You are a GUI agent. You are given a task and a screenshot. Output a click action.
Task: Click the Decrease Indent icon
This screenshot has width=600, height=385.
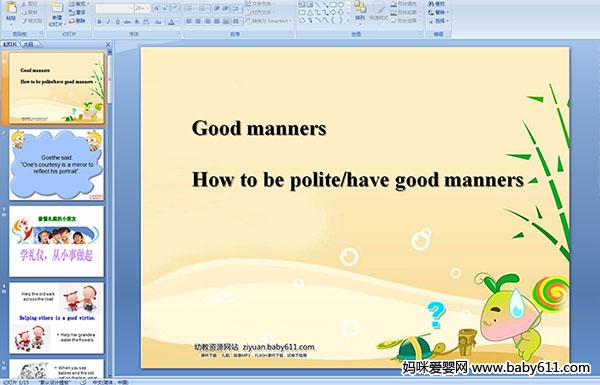(x=217, y=8)
